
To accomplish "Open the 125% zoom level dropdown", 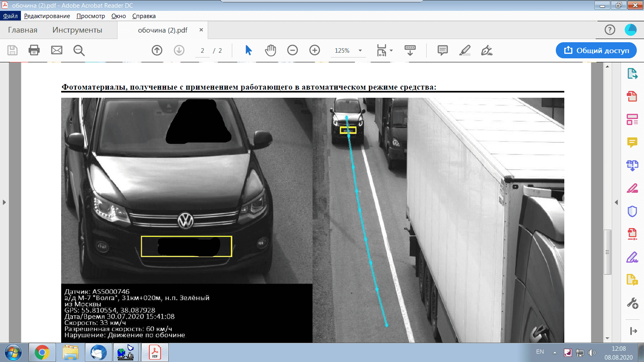I will point(360,51).
